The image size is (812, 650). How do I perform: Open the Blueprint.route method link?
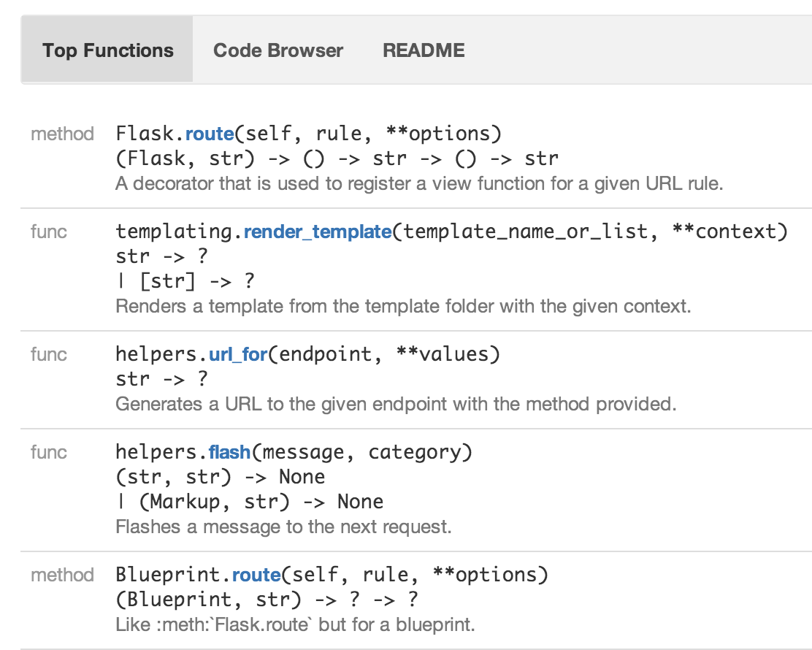[x=256, y=575]
